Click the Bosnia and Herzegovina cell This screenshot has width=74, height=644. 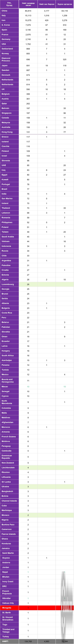click(x=9, y=380)
